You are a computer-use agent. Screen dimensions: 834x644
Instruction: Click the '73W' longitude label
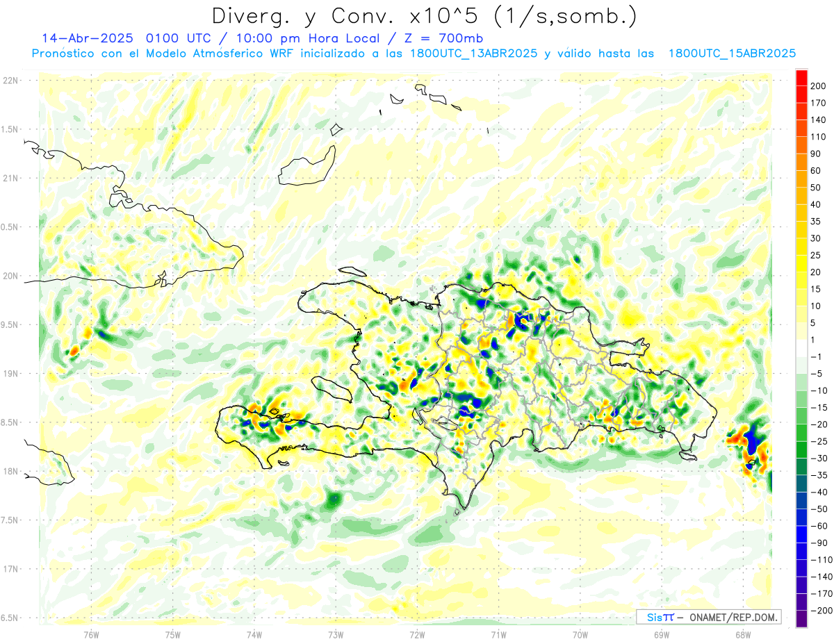tap(336, 634)
